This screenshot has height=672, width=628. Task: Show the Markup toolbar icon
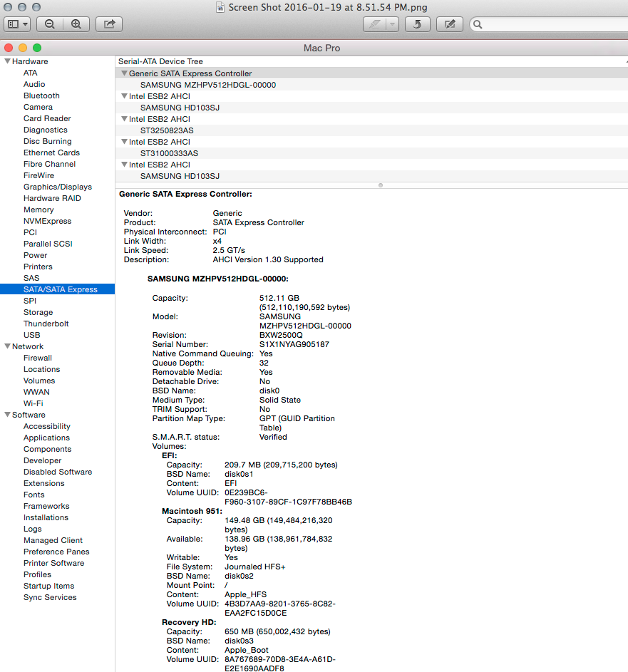pyautogui.click(x=450, y=24)
